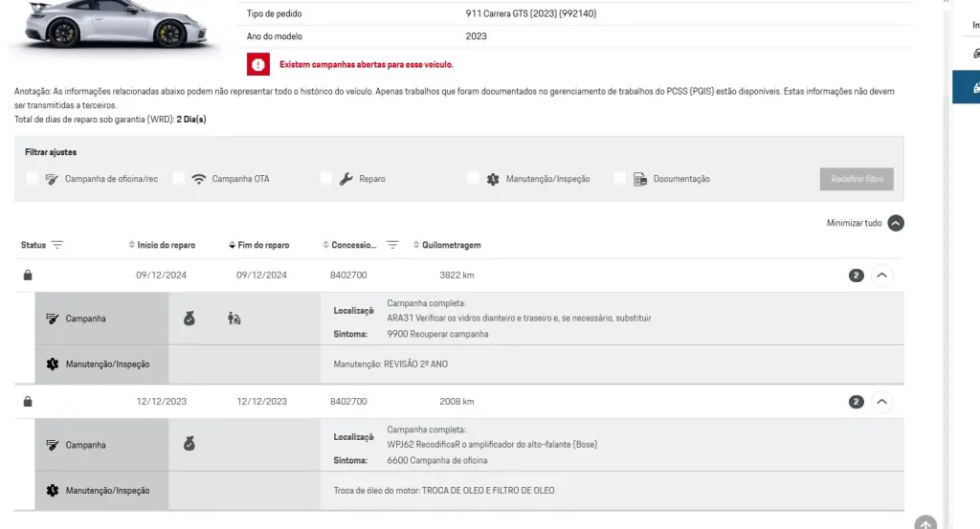Toggle the Documentação filter checkbox

(620, 179)
